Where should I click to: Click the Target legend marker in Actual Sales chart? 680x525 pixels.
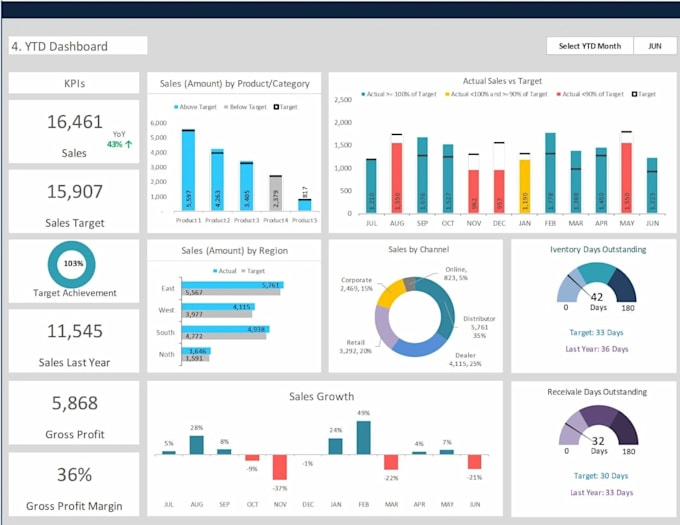point(634,94)
